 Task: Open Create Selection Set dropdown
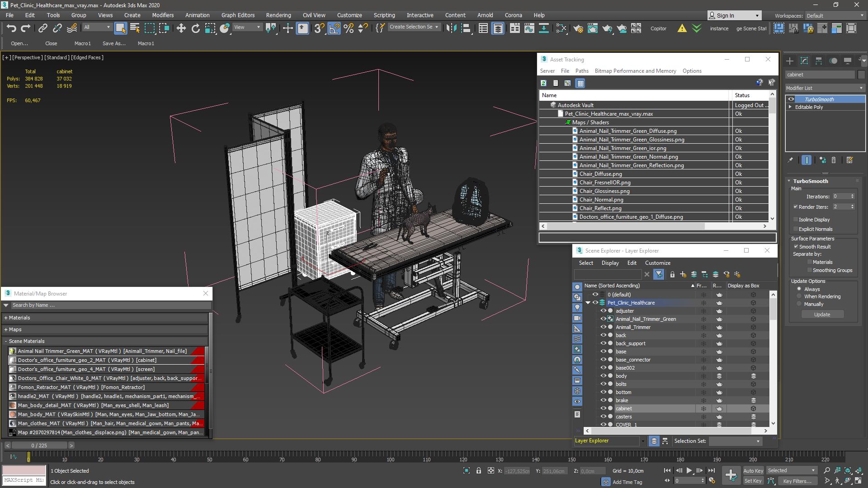[414, 27]
